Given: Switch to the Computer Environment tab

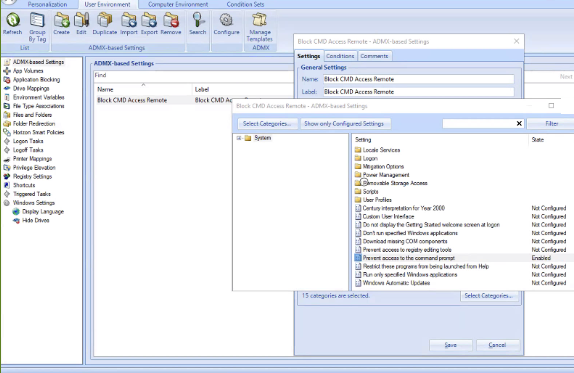Looking at the screenshot, I should 178,4.
